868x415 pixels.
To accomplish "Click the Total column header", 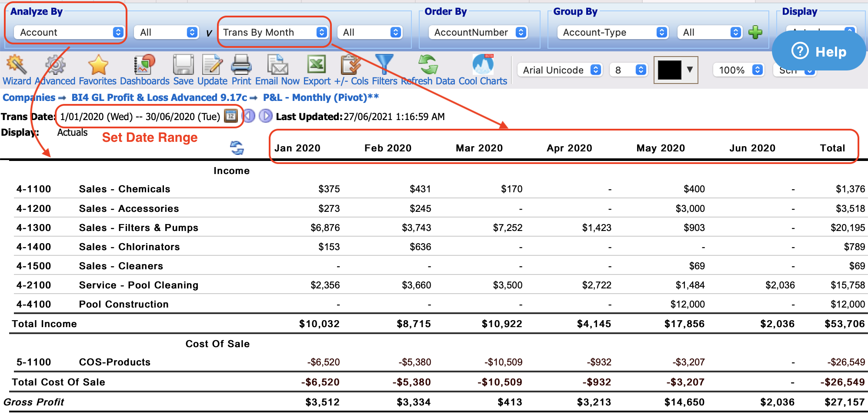I will click(x=832, y=148).
